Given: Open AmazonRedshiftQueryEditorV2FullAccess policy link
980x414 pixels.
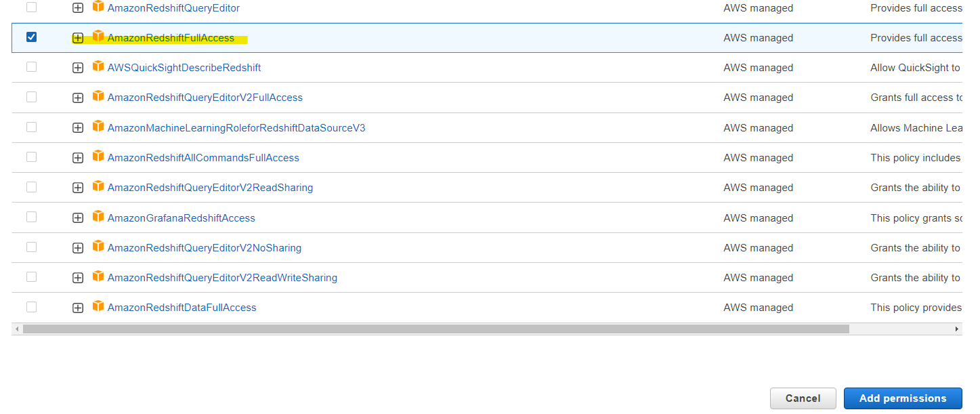Looking at the screenshot, I should click(205, 98).
